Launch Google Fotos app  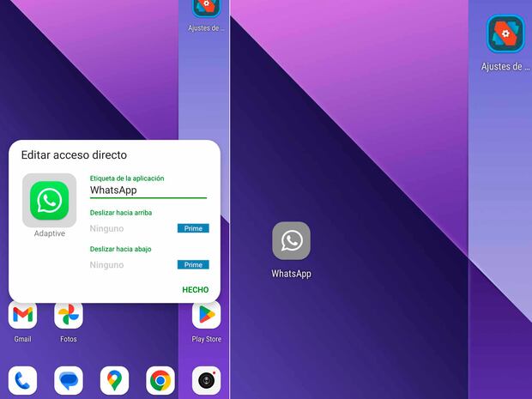point(69,316)
